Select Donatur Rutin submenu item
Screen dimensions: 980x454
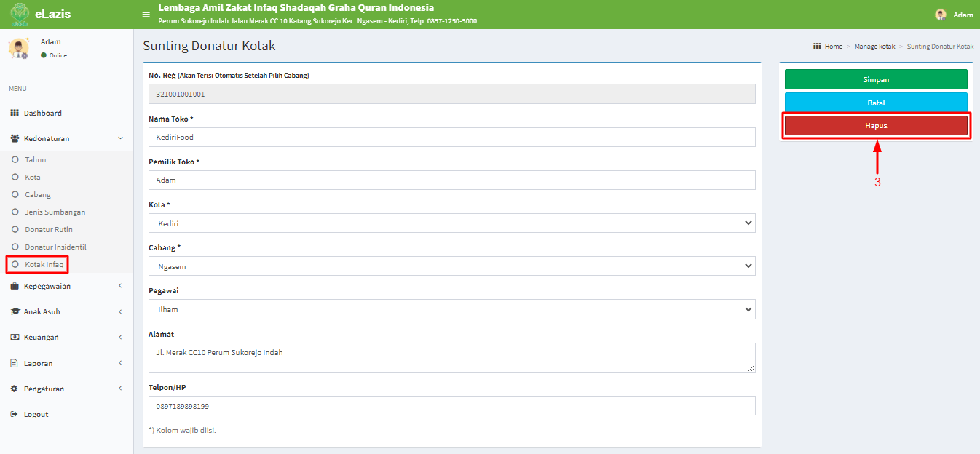point(49,229)
